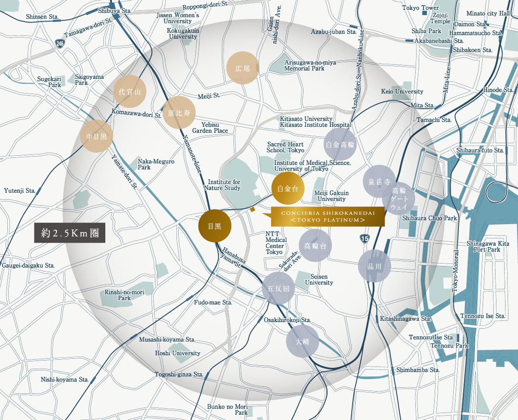This screenshot has width=518, height=420.
Task: Click the Yutenji Sta. label
Action: click(x=19, y=190)
